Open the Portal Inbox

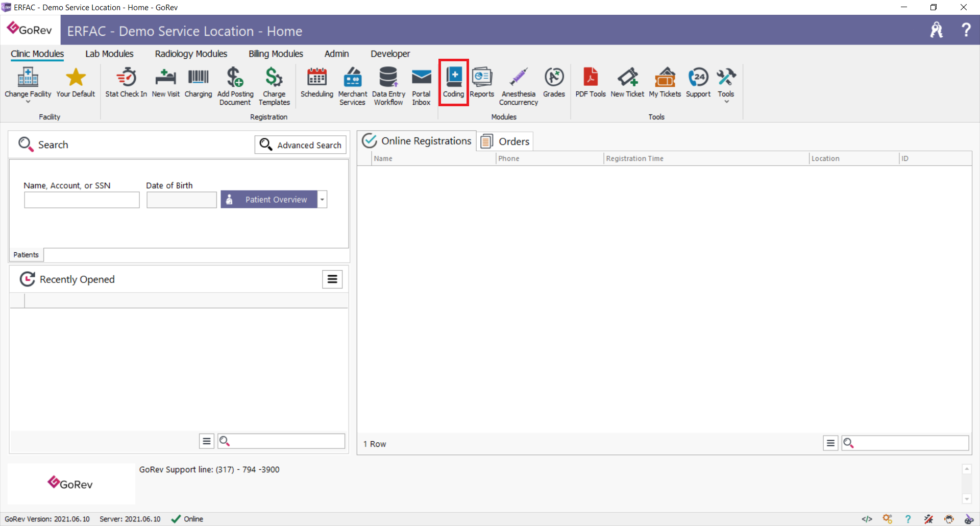[421, 87]
